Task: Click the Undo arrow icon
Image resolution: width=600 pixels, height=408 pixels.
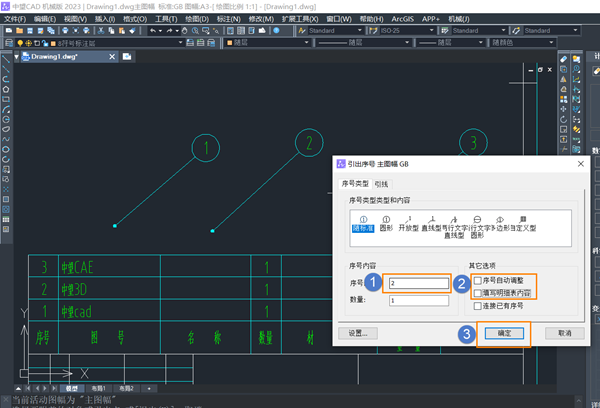Action: coord(153,30)
